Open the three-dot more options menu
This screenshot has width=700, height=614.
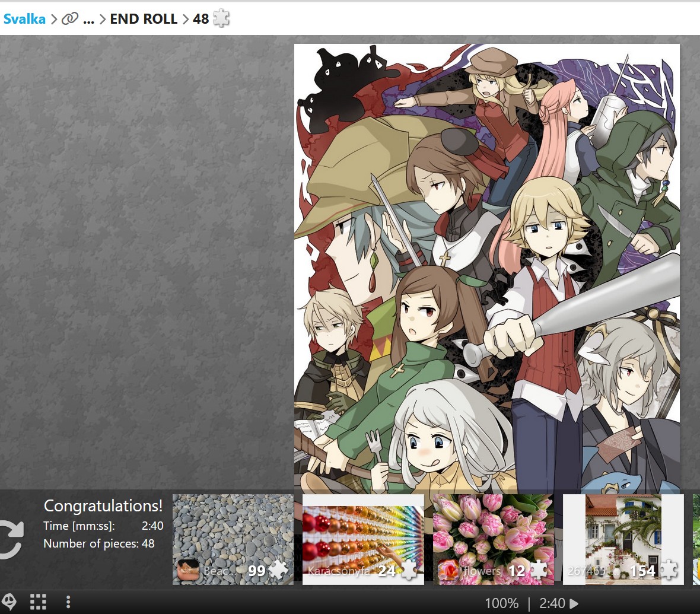[x=68, y=602]
